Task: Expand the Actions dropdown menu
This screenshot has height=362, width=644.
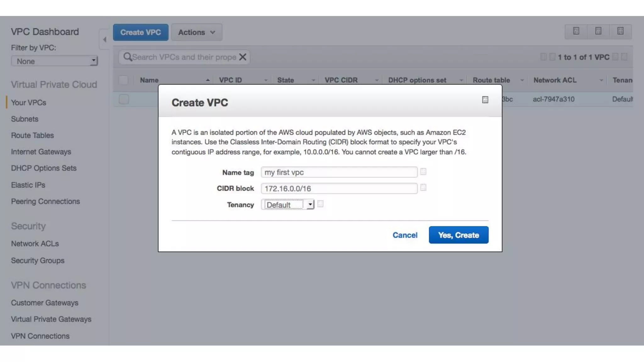Action: [x=197, y=32]
